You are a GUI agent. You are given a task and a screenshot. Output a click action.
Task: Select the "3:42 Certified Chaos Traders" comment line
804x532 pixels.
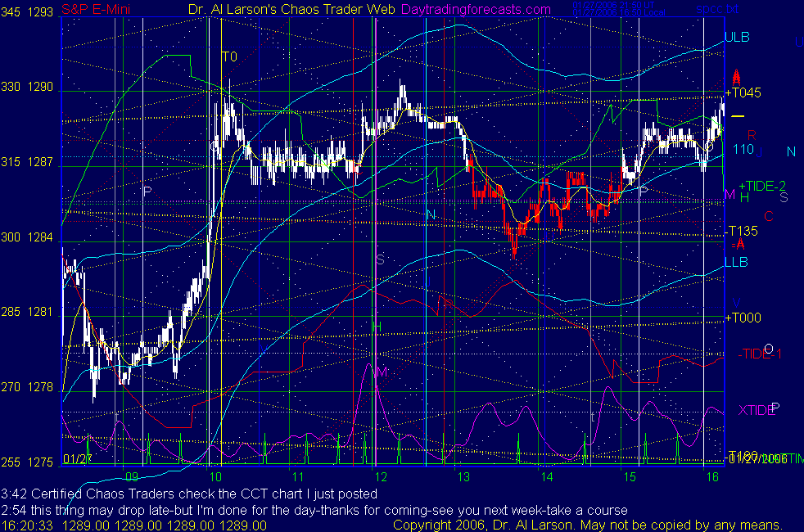189,494
